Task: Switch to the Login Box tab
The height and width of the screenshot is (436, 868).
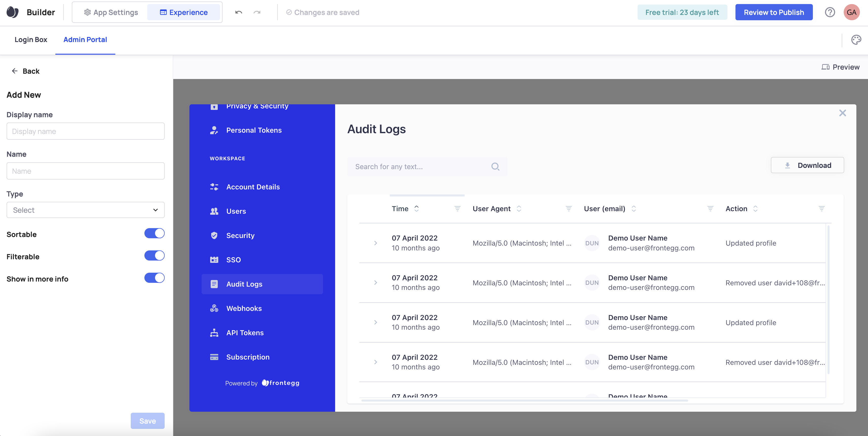Action: click(x=31, y=40)
